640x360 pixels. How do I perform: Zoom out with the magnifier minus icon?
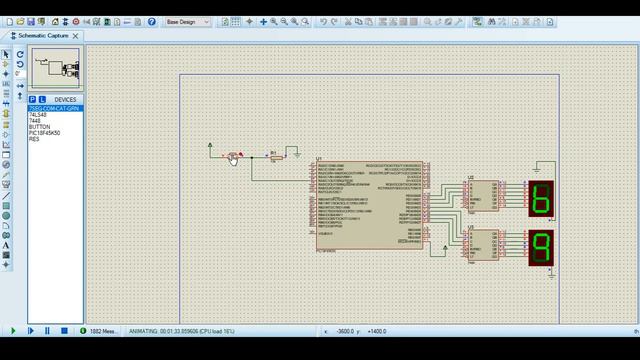coord(284,22)
